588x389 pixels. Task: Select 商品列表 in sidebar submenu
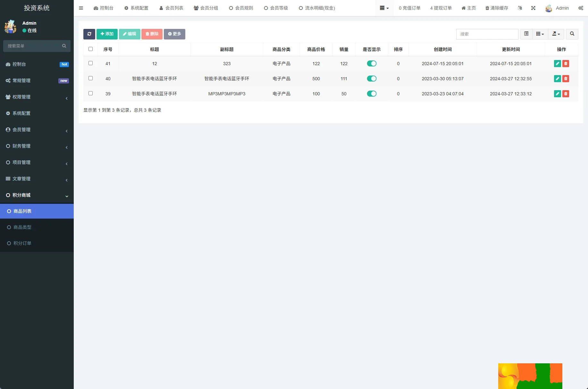point(37,211)
